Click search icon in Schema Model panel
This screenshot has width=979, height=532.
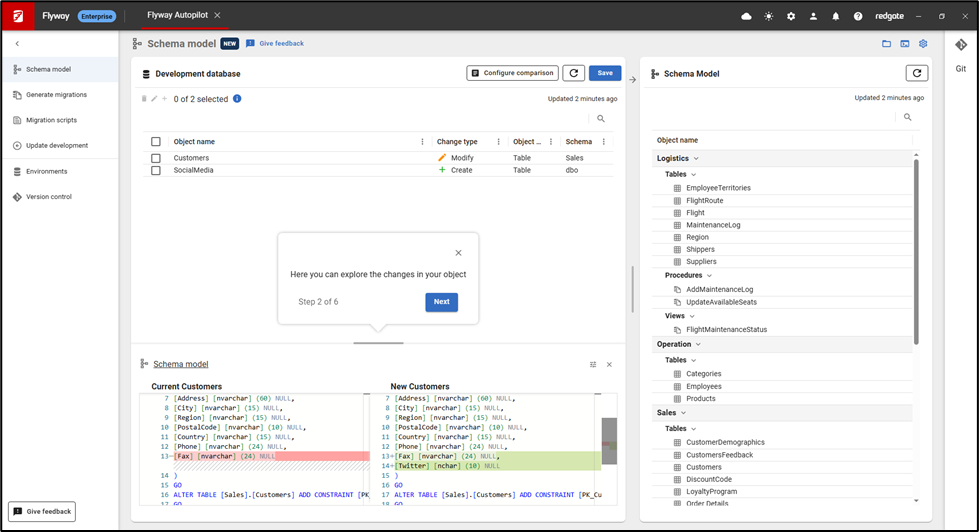(907, 117)
